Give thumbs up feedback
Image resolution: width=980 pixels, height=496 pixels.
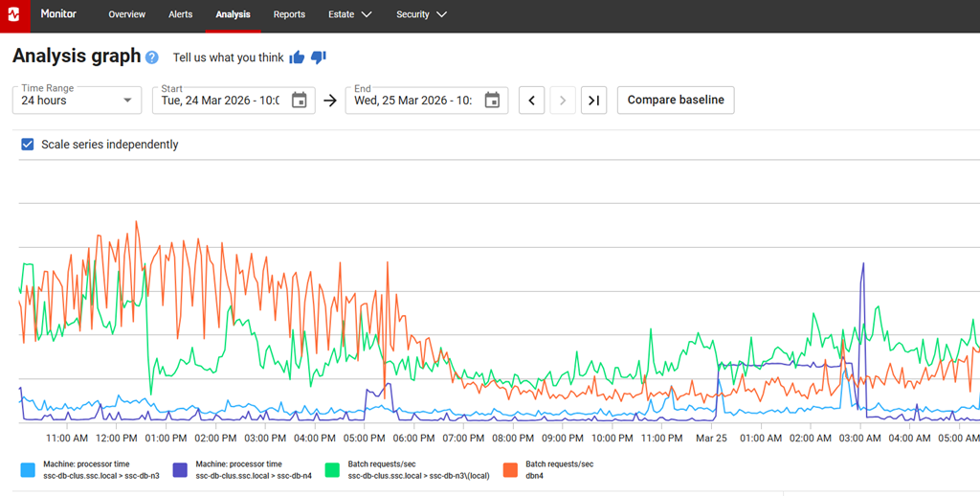(x=297, y=57)
